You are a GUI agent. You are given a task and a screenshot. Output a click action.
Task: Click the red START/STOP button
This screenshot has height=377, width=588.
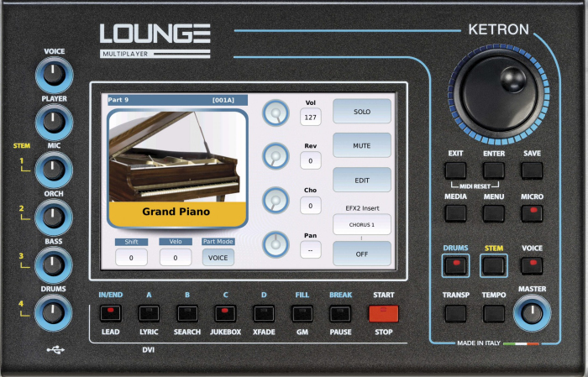384,314
